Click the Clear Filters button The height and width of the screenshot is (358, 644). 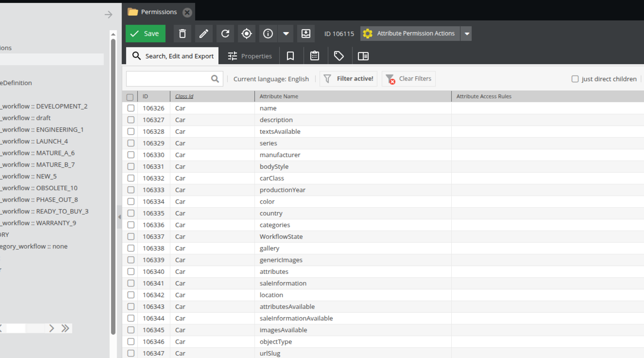(409, 79)
